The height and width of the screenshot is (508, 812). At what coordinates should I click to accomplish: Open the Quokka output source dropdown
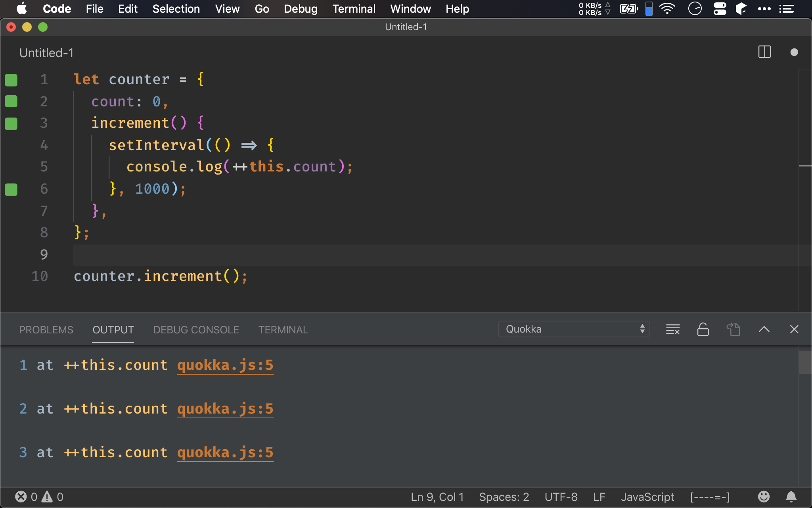coord(574,329)
